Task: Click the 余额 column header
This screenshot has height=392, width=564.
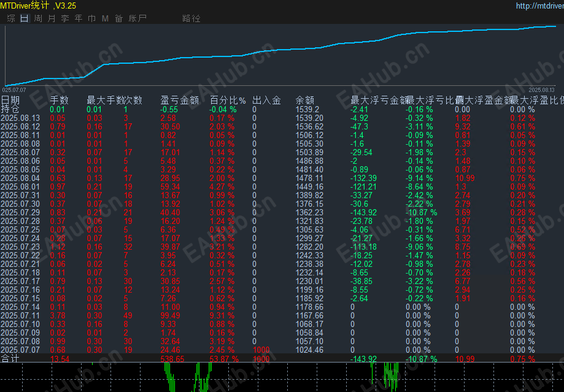Action: point(305,101)
